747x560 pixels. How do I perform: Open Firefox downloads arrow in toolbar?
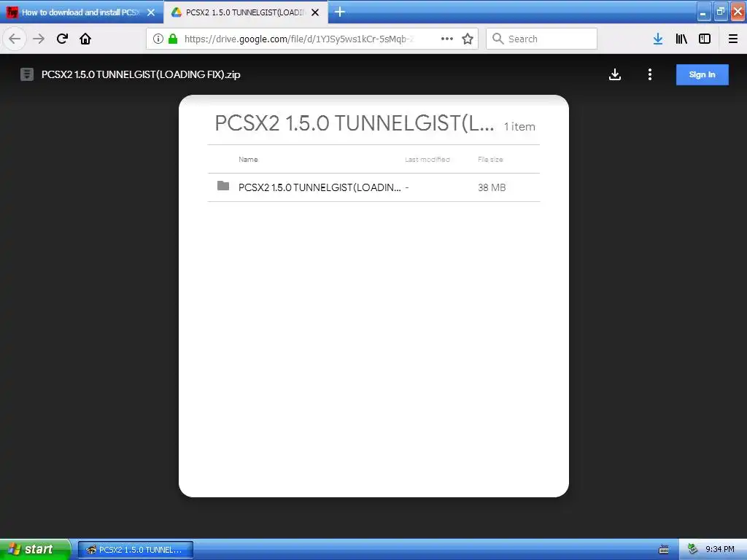pos(658,39)
